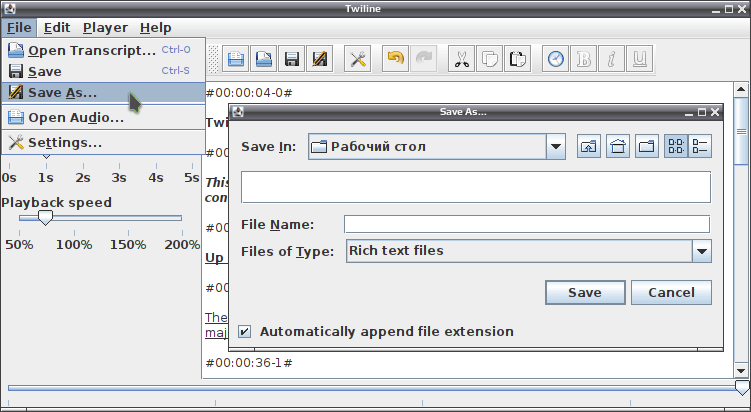Go to home folder in Save dialog
Image resolution: width=751 pixels, height=412 pixels.
(618, 146)
